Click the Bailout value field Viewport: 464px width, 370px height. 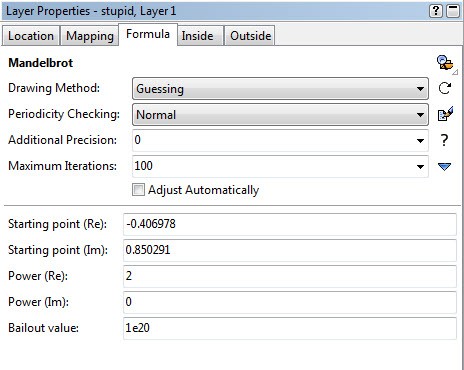tap(290, 328)
